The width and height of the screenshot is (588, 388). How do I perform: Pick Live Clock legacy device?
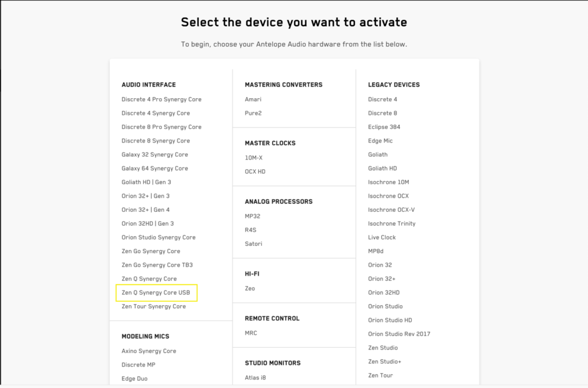click(382, 237)
